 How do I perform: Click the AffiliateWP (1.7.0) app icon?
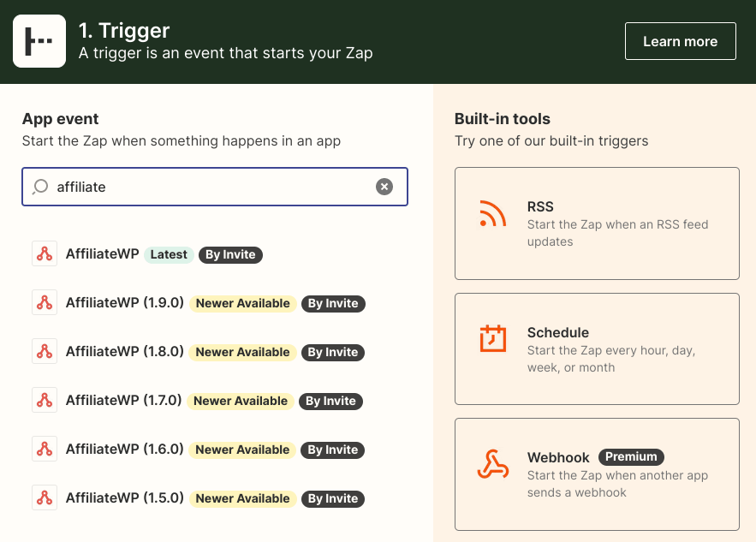[x=45, y=400]
